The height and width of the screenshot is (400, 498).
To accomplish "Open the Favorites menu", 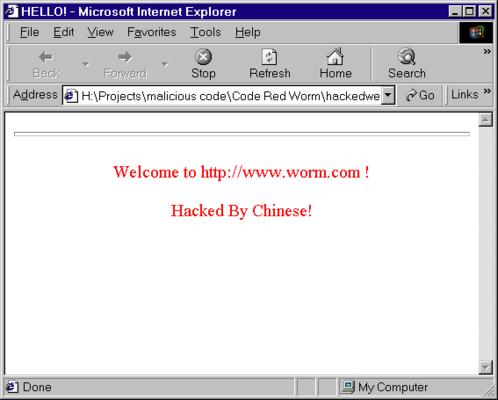I will pos(152,32).
